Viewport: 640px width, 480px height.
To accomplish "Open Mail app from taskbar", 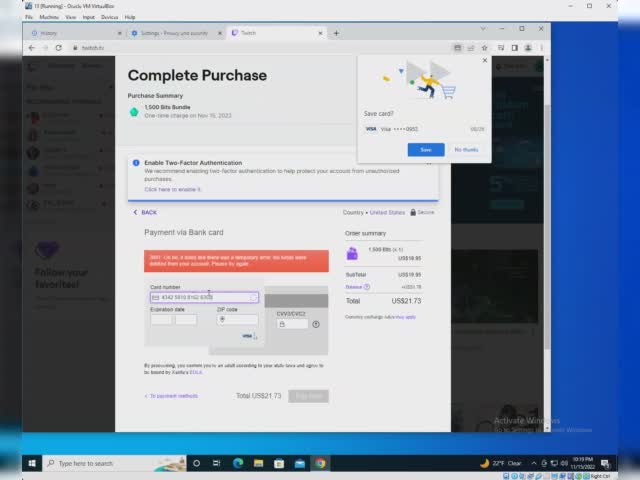I will pyautogui.click(x=300, y=463).
